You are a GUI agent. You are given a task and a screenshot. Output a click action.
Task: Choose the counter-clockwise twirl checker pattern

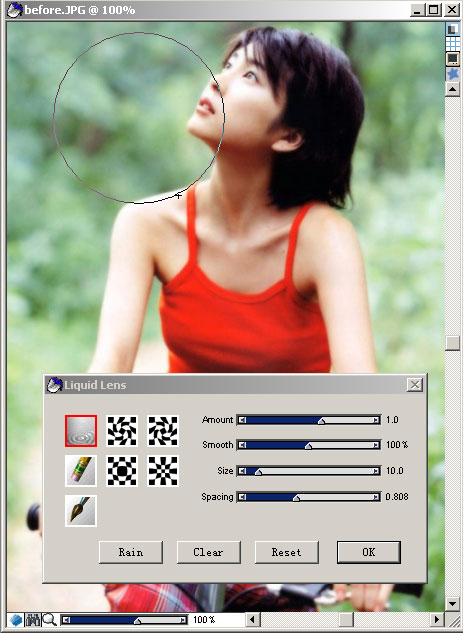(x=163, y=431)
